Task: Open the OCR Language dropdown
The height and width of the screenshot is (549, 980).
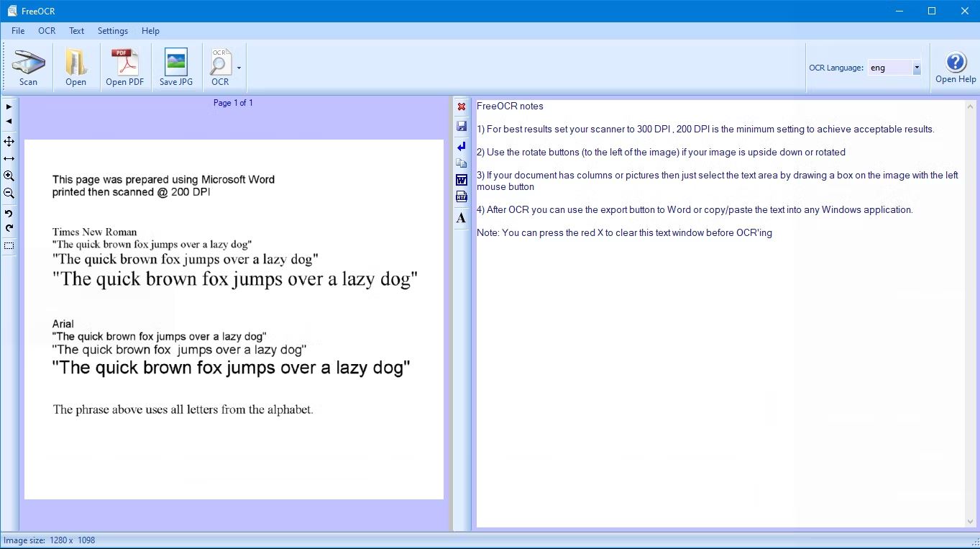Action: point(917,68)
